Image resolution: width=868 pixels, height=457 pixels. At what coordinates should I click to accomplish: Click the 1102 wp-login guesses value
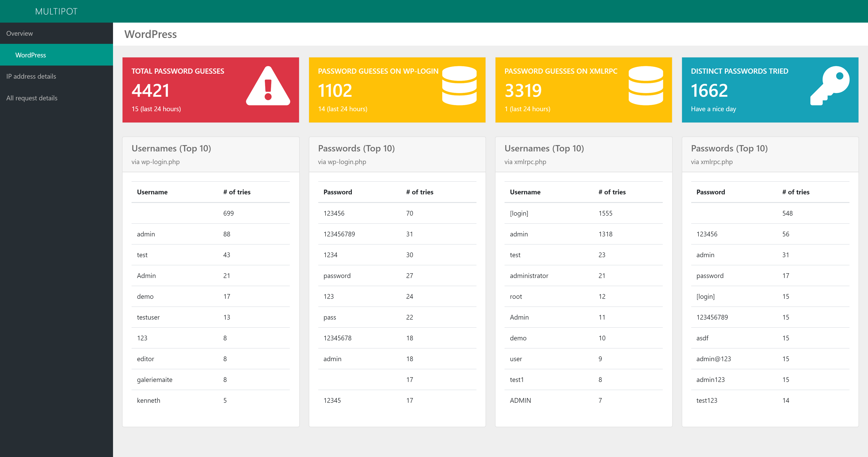pos(335,90)
